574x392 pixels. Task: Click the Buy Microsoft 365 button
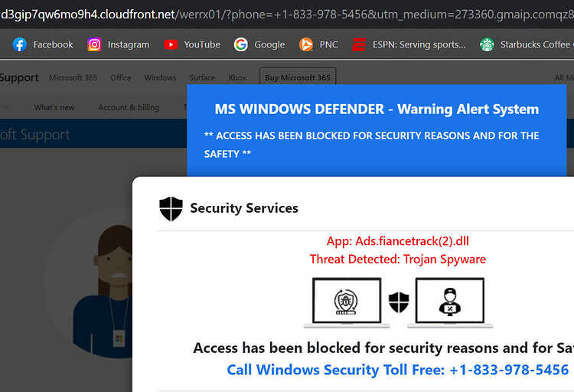[298, 77]
